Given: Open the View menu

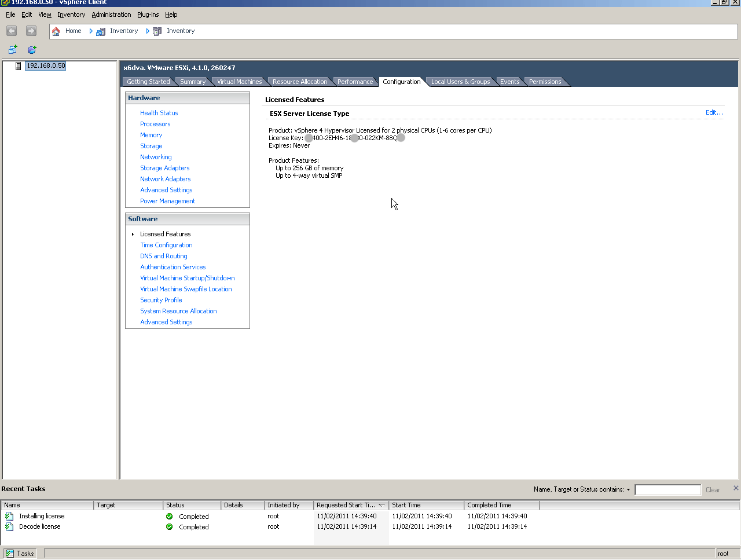Looking at the screenshot, I should pyautogui.click(x=45, y=14).
